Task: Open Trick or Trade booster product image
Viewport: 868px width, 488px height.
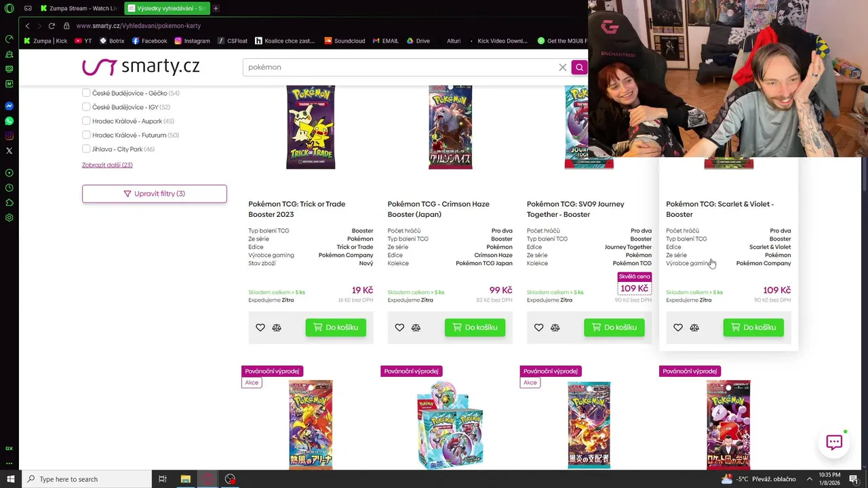Action: 311,127
